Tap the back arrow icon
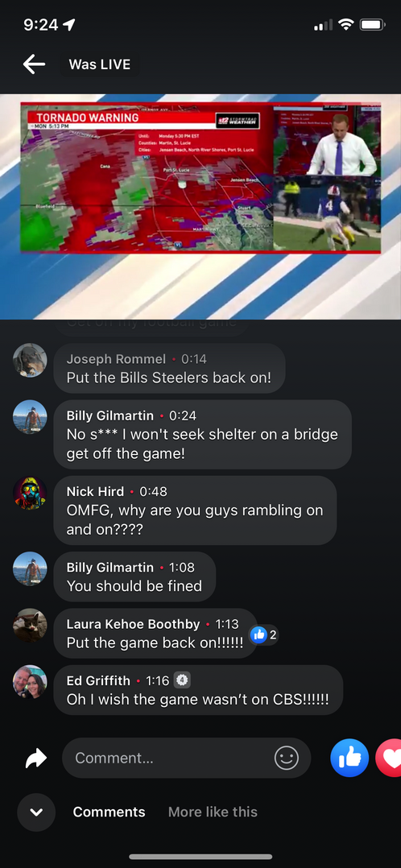This screenshot has height=868, width=401. pos(34,64)
